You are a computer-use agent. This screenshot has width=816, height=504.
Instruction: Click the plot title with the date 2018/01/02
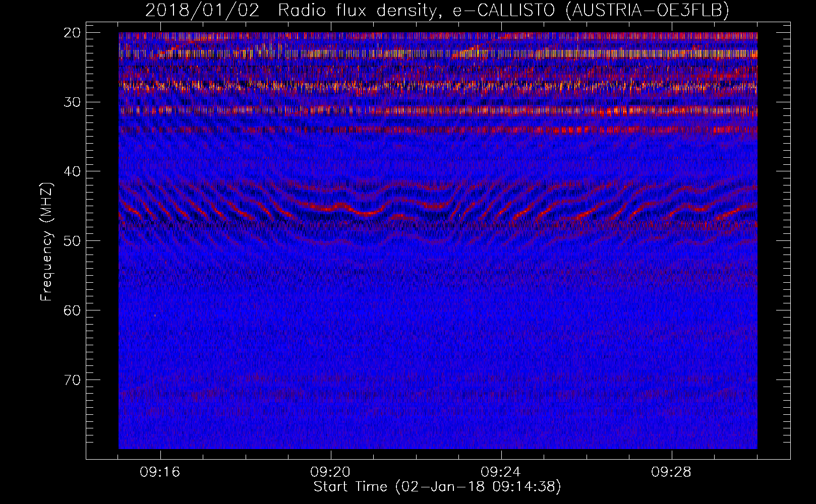pyautogui.click(x=437, y=10)
